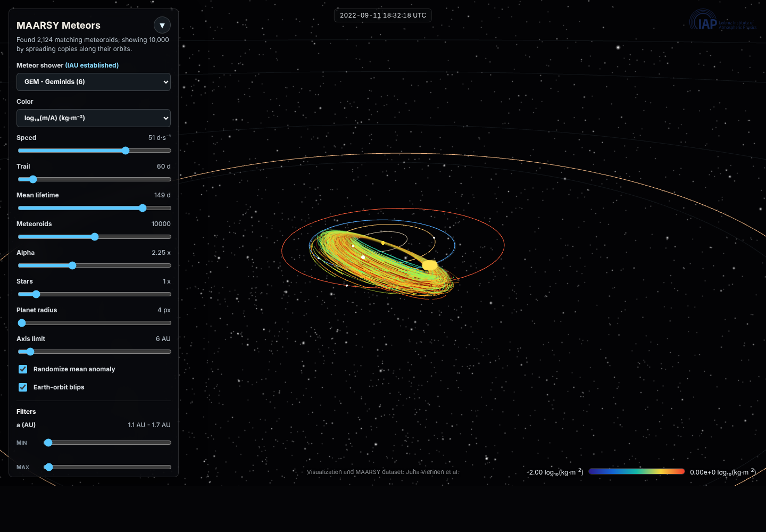
Task: Click the UTC date timestamp display
Action: click(x=383, y=15)
